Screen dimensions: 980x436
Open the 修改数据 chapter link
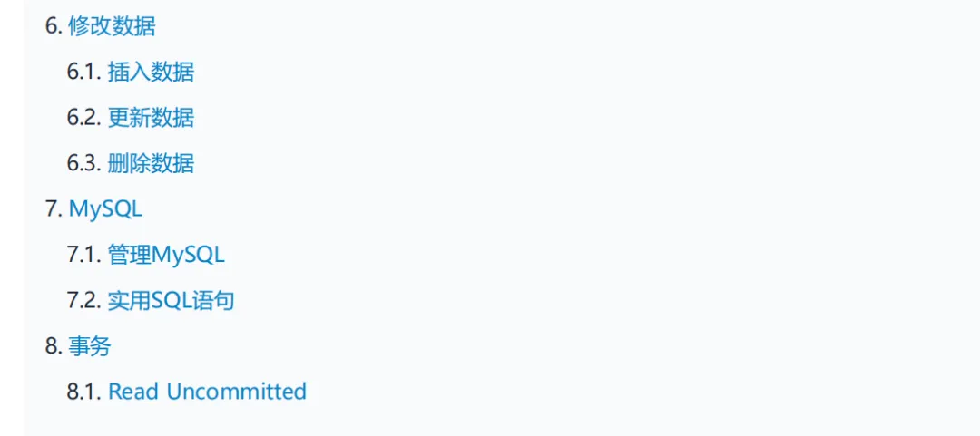pos(112,26)
